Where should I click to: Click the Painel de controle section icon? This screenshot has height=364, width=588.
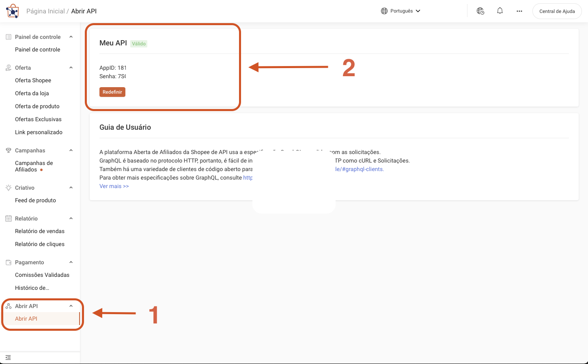coord(9,37)
